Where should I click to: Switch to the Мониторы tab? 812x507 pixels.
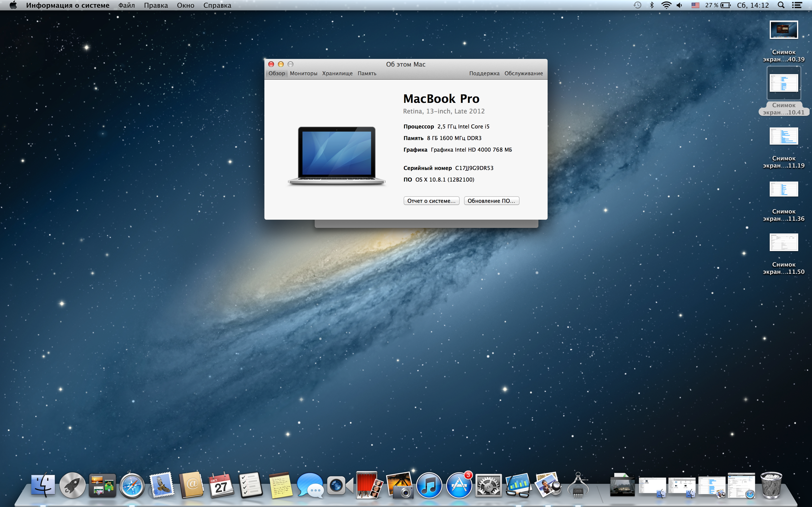point(303,73)
